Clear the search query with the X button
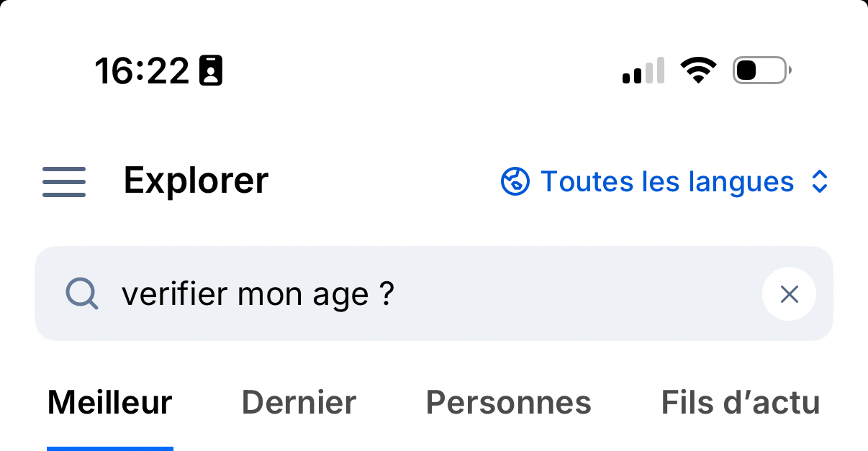The height and width of the screenshot is (451, 868). pos(789,293)
